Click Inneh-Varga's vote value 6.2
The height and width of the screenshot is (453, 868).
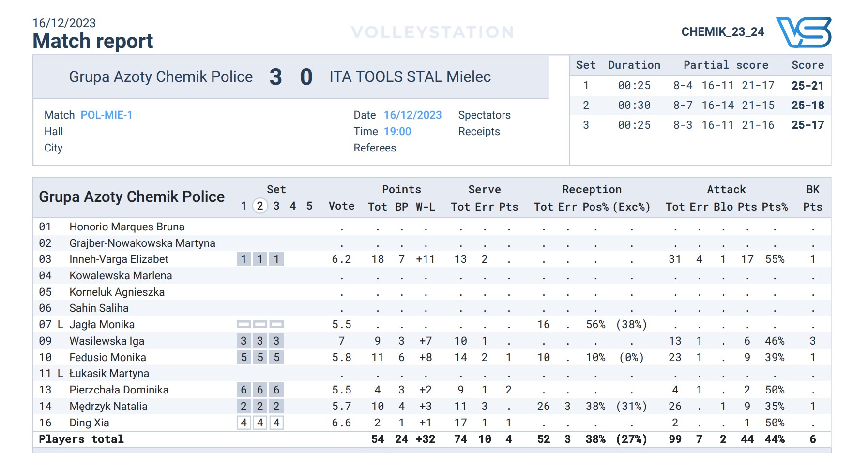[341, 259]
